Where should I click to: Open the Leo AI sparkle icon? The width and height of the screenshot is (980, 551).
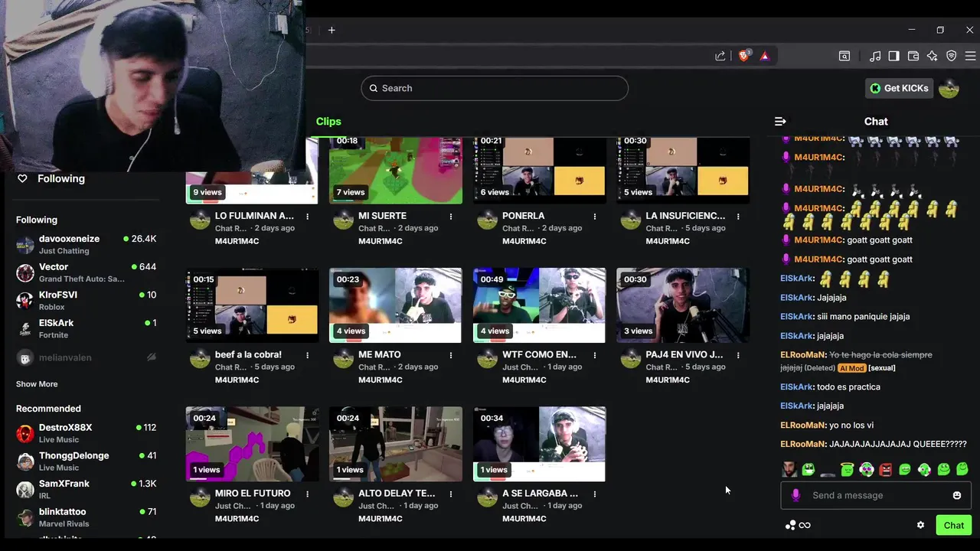(932, 56)
